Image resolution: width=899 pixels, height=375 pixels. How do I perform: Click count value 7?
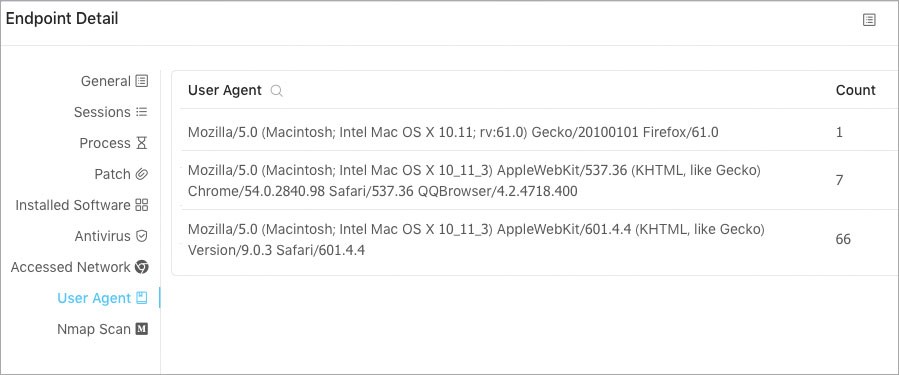click(839, 181)
